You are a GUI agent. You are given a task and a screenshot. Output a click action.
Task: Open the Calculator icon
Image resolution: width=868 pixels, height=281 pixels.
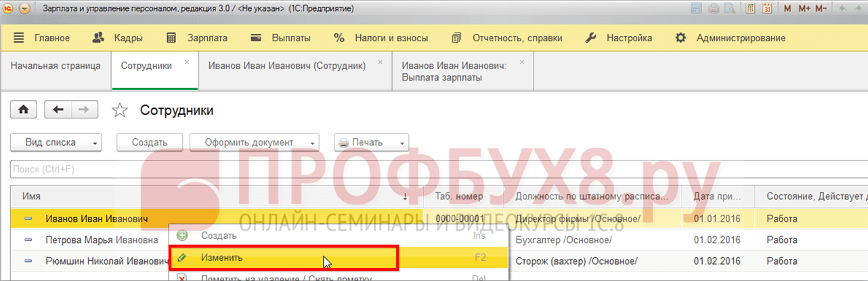750,9
